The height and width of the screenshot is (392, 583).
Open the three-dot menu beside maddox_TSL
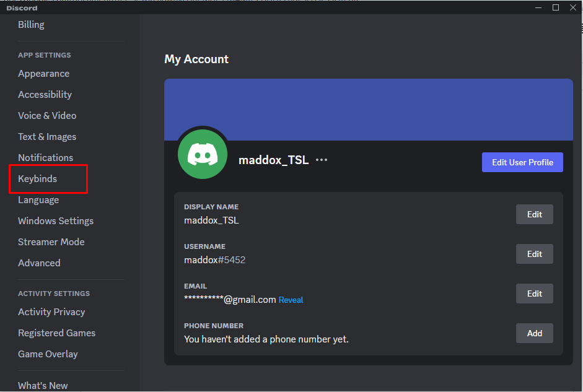(322, 160)
